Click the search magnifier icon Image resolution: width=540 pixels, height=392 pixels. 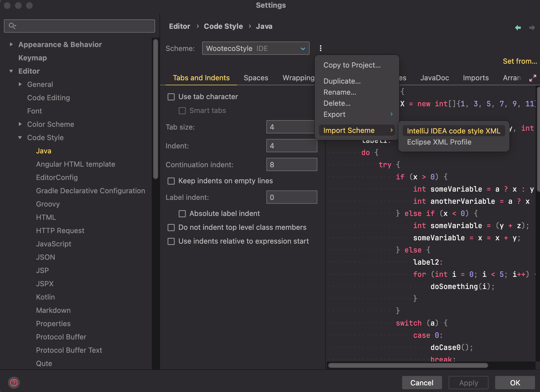click(x=12, y=26)
